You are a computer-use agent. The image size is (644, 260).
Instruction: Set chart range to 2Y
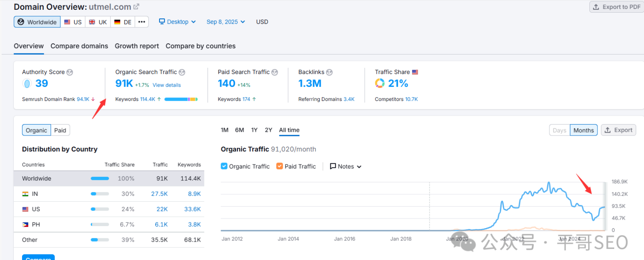coord(268,130)
